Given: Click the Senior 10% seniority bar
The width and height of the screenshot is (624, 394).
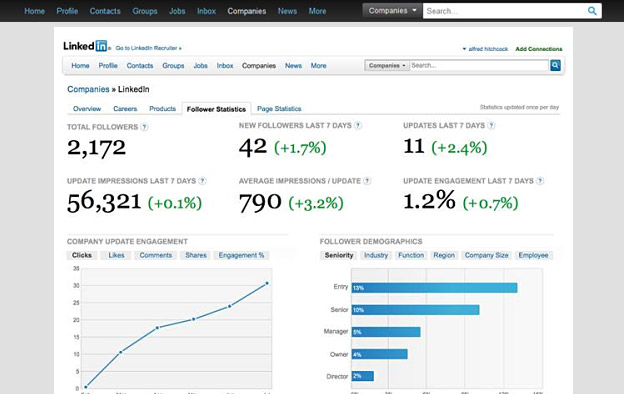Looking at the screenshot, I should [415, 310].
